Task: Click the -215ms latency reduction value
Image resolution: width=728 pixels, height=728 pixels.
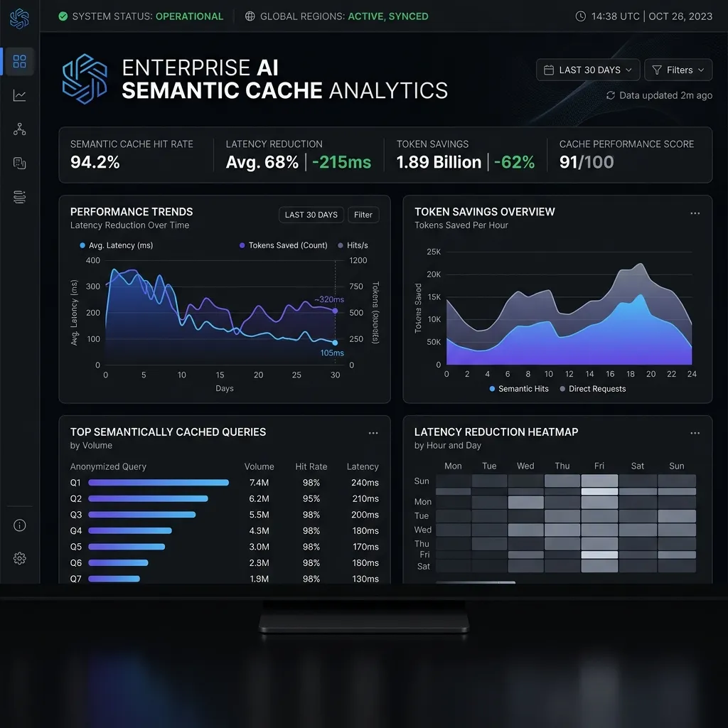Action: [342, 162]
